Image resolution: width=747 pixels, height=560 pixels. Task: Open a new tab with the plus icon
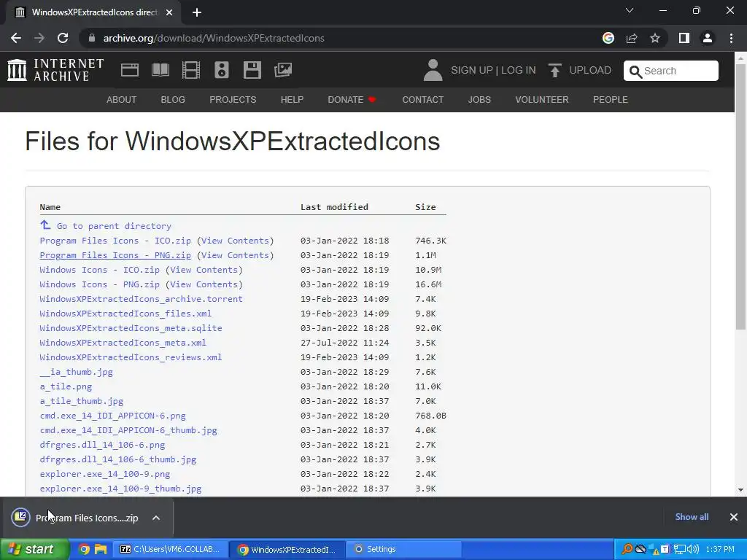click(197, 12)
